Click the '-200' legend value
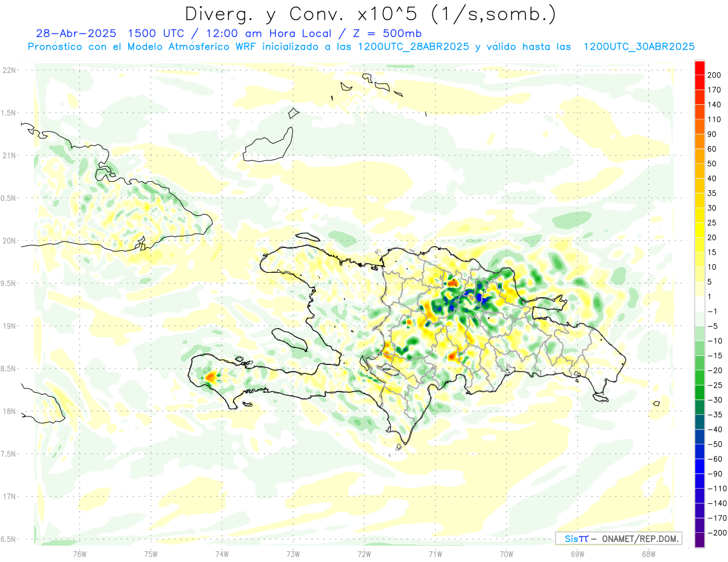 click(x=716, y=532)
